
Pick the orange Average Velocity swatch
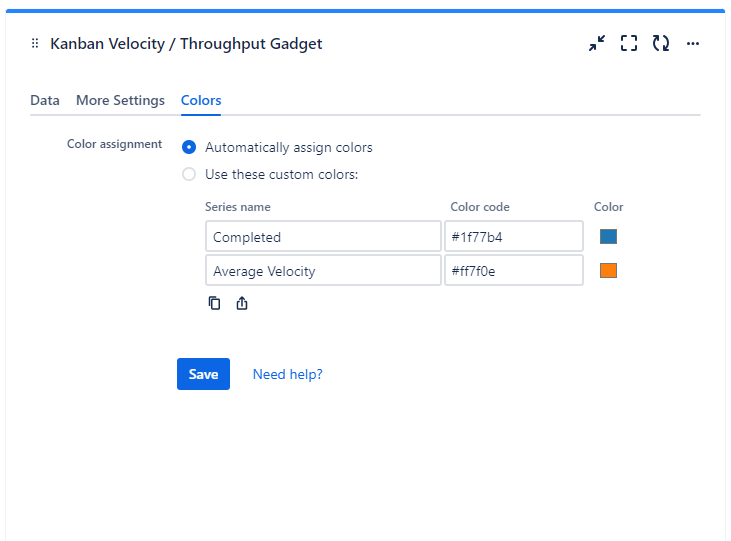608,270
